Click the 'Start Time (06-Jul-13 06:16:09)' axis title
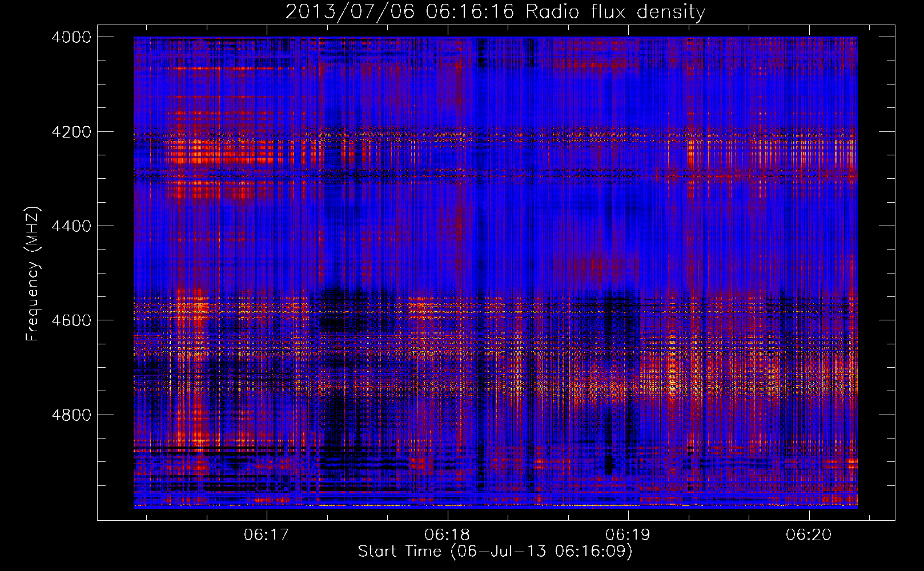 pyautogui.click(x=495, y=552)
